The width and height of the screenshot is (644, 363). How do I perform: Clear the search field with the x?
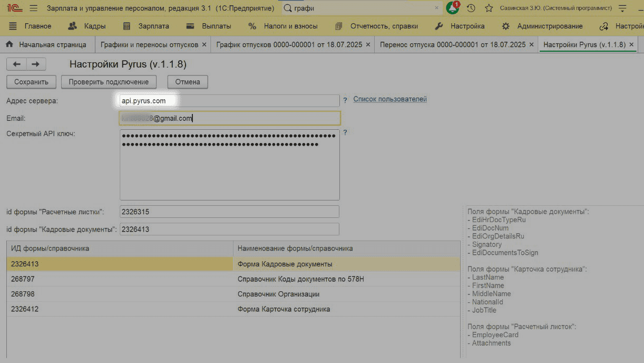(x=436, y=8)
